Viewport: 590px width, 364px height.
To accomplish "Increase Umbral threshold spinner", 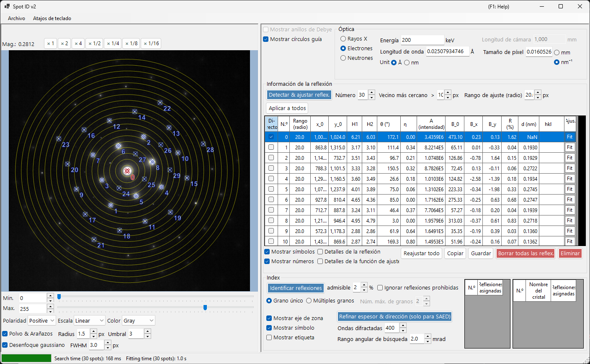I will click(x=147, y=331).
